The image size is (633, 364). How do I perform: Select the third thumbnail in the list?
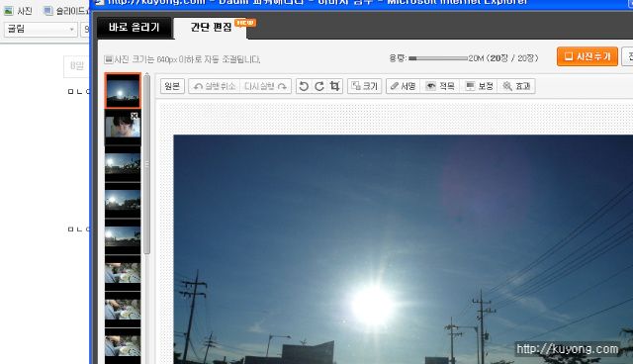123,164
